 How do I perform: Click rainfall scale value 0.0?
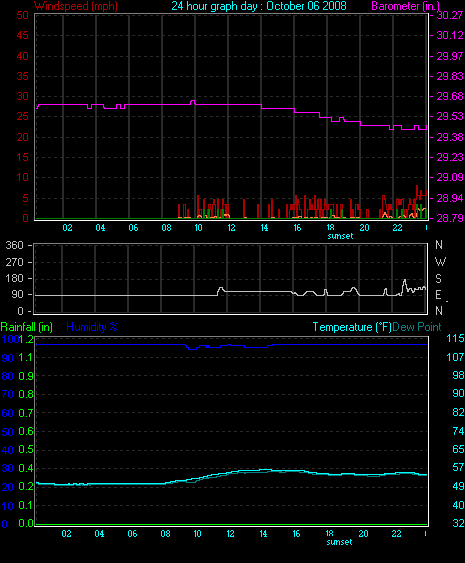click(26, 524)
